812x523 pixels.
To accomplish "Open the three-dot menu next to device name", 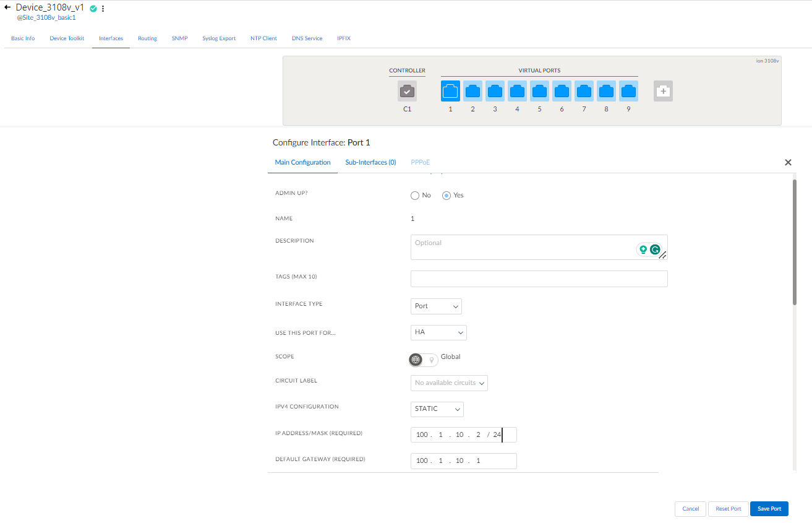I will tap(103, 9).
